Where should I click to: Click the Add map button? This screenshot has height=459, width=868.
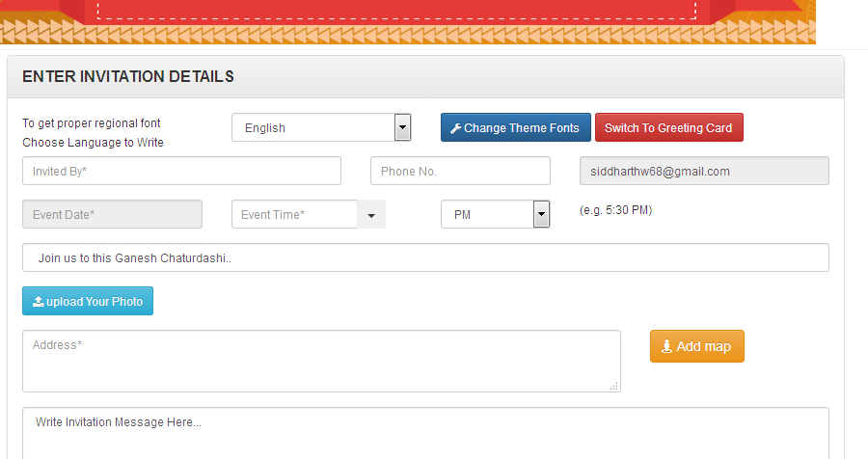pyautogui.click(x=697, y=346)
